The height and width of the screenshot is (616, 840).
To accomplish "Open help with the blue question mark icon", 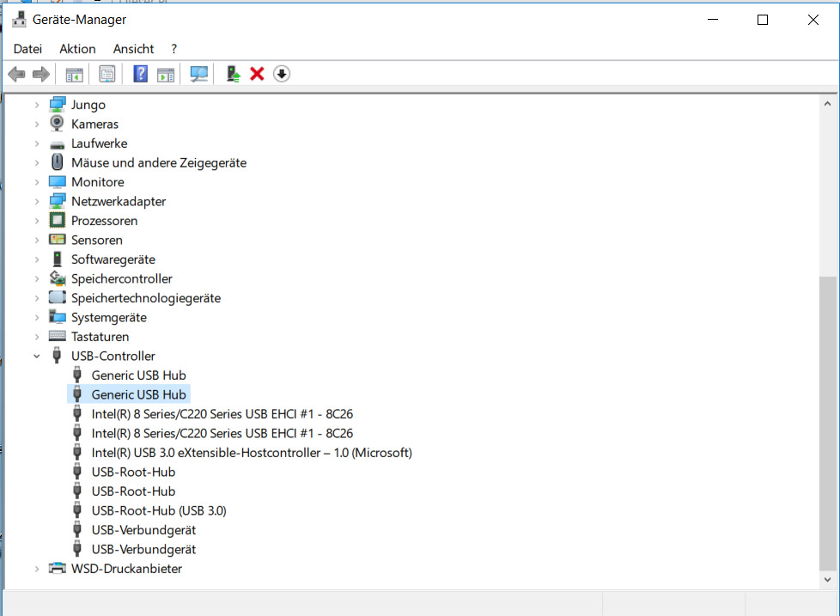I will pos(140,74).
